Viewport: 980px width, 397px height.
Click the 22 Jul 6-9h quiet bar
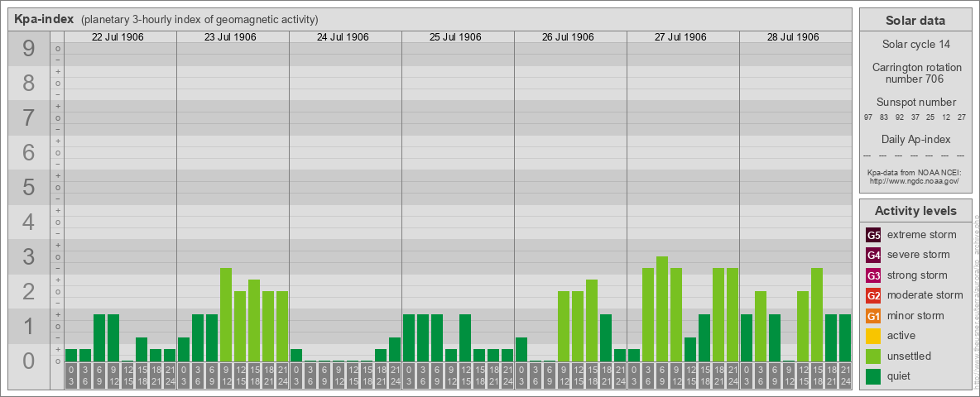pos(98,337)
